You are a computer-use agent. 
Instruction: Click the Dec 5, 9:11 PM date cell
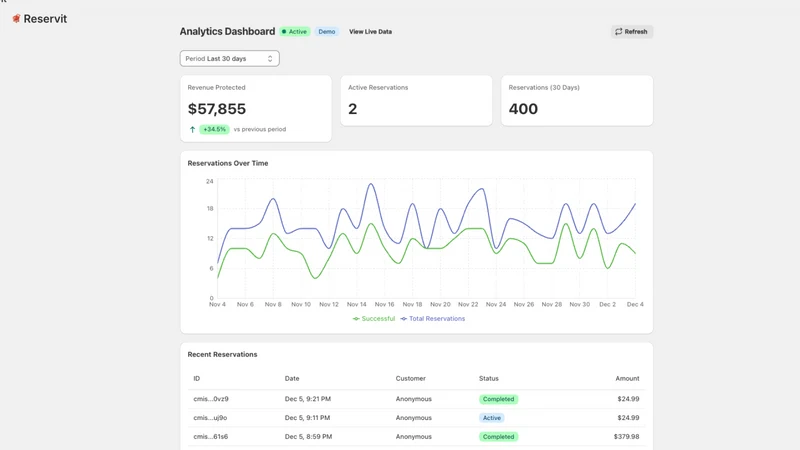click(x=307, y=418)
